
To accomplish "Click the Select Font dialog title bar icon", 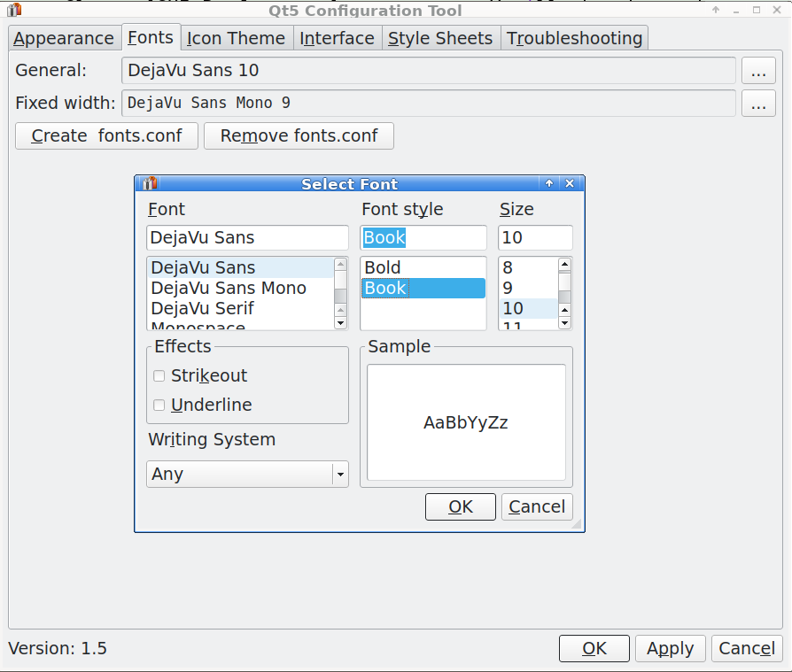I will point(147,183).
